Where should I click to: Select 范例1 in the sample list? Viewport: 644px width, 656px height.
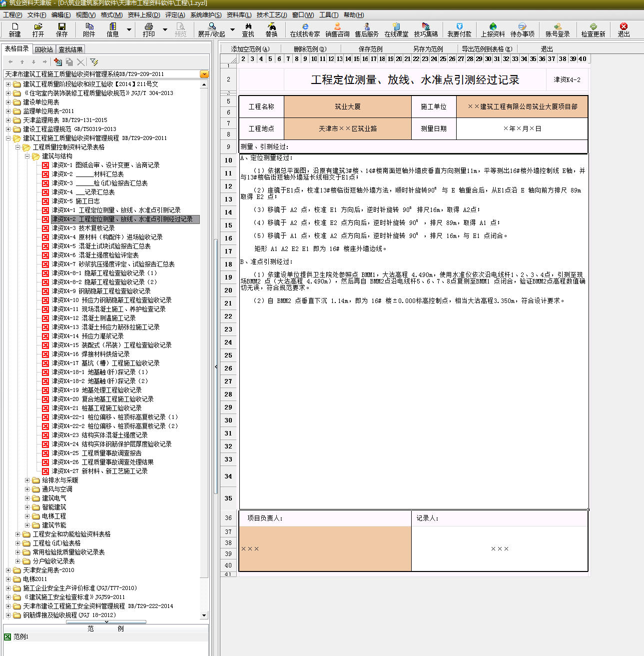21,636
